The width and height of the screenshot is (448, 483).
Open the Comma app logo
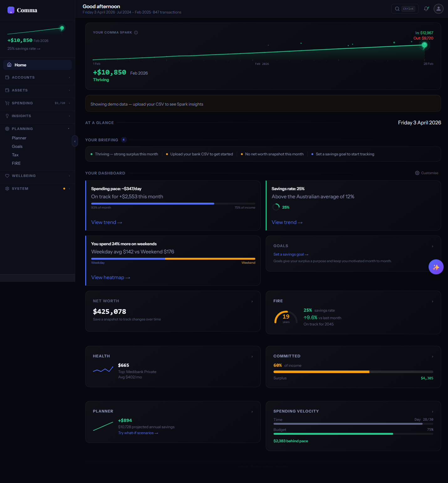coord(11,10)
